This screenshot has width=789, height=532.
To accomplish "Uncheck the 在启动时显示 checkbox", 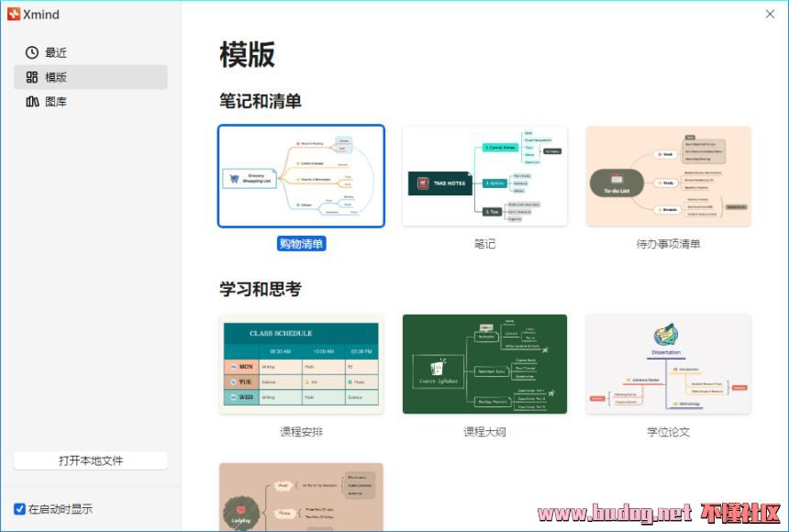I will [19, 509].
